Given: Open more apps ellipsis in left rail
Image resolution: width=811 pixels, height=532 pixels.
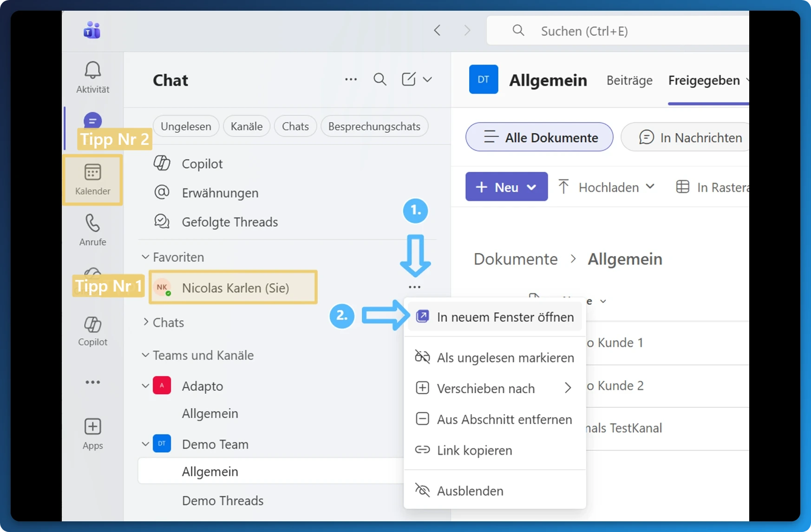Looking at the screenshot, I should click(92, 382).
